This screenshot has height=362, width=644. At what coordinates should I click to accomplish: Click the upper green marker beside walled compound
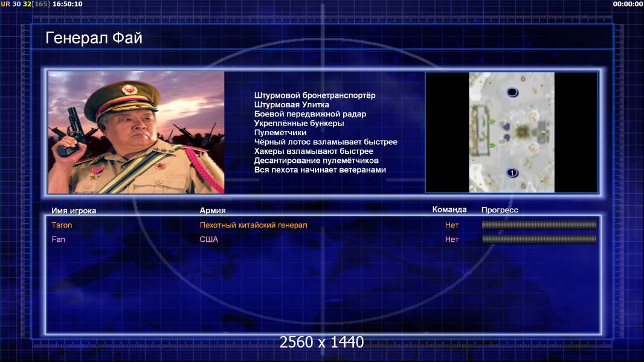click(492, 121)
